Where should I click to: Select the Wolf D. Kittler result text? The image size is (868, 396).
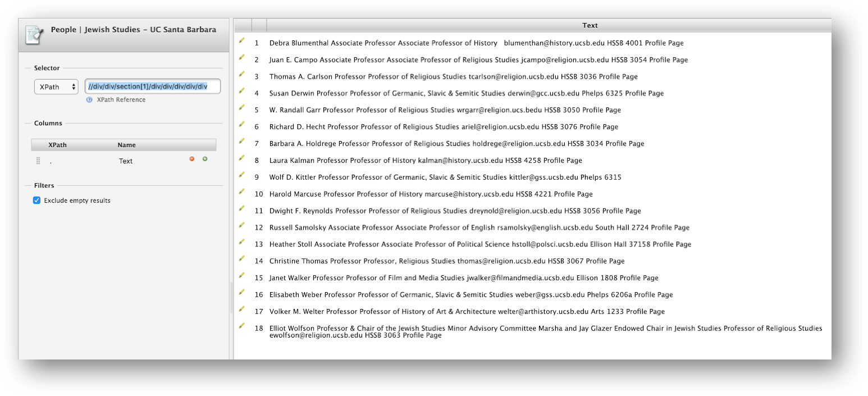click(x=445, y=177)
